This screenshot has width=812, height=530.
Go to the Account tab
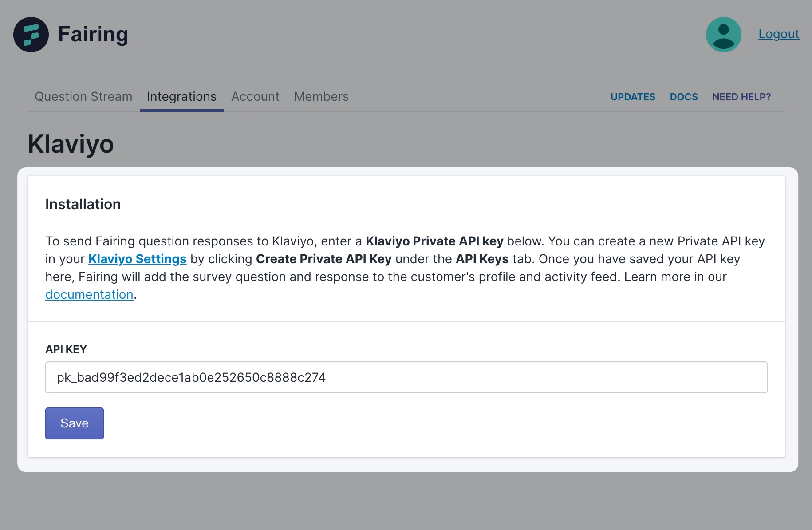coord(255,96)
